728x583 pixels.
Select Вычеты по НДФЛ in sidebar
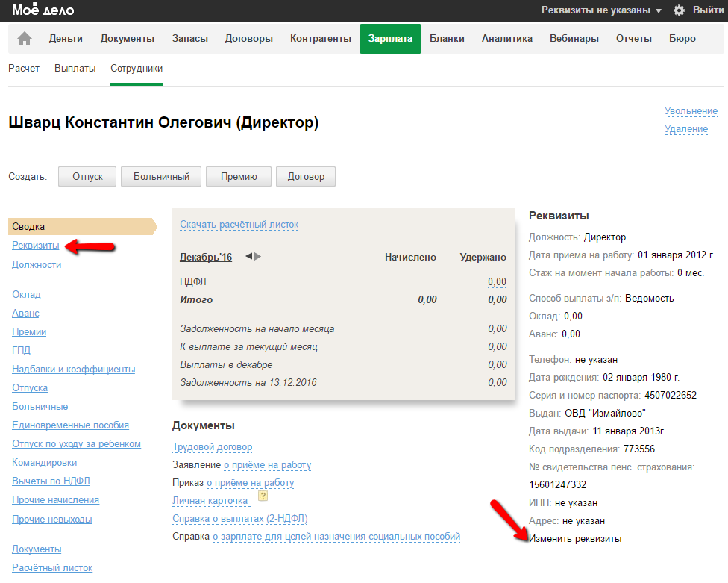pyautogui.click(x=51, y=481)
